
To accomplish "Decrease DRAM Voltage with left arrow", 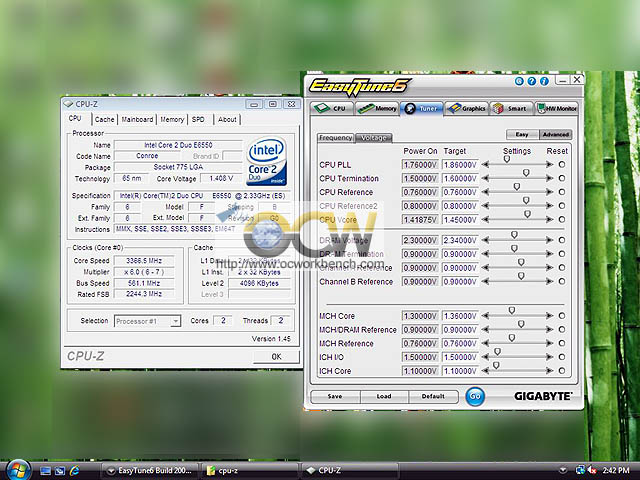I will [x=485, y=240].
